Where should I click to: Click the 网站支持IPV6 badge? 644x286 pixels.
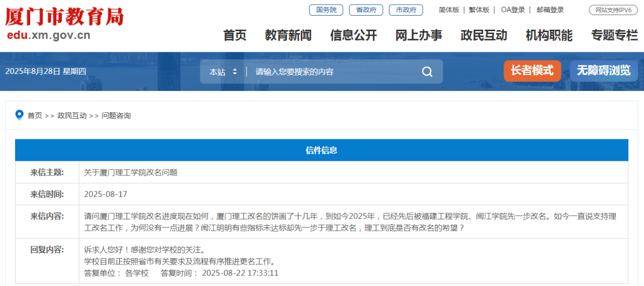tap(613, 10)
